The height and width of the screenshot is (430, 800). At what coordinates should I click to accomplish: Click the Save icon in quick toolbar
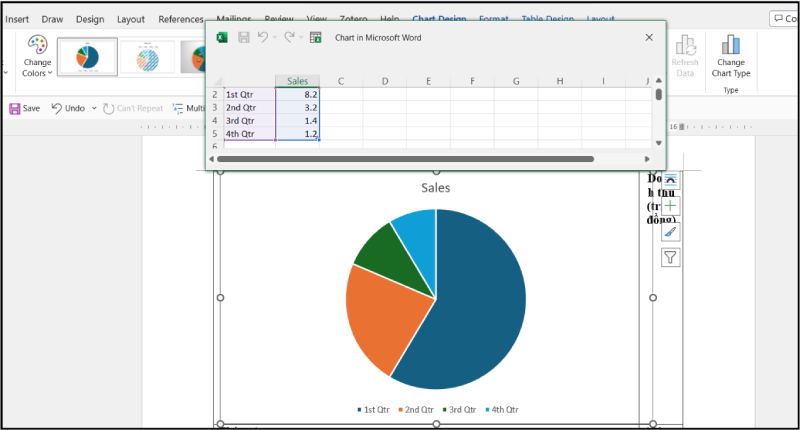(15, 108)
